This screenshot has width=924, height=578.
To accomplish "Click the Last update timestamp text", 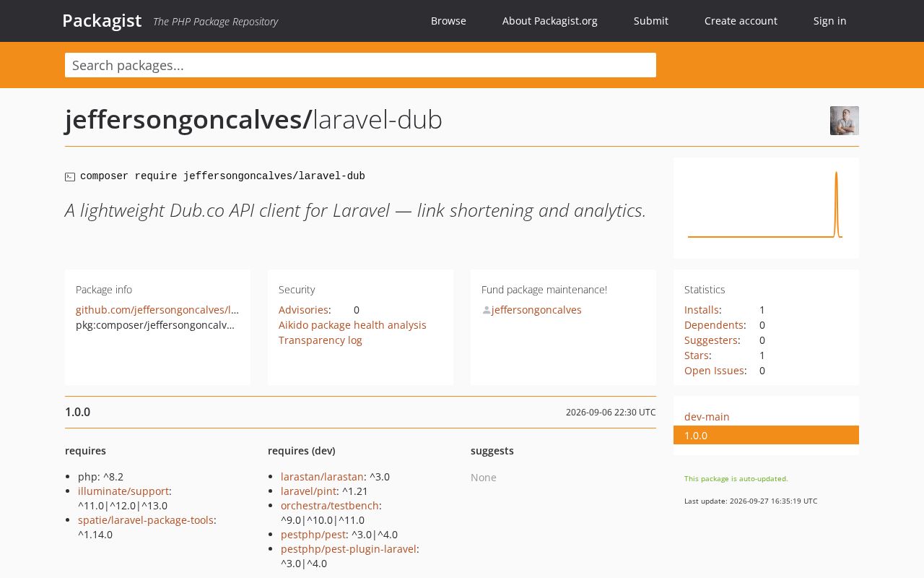I will tap(751, 501).
